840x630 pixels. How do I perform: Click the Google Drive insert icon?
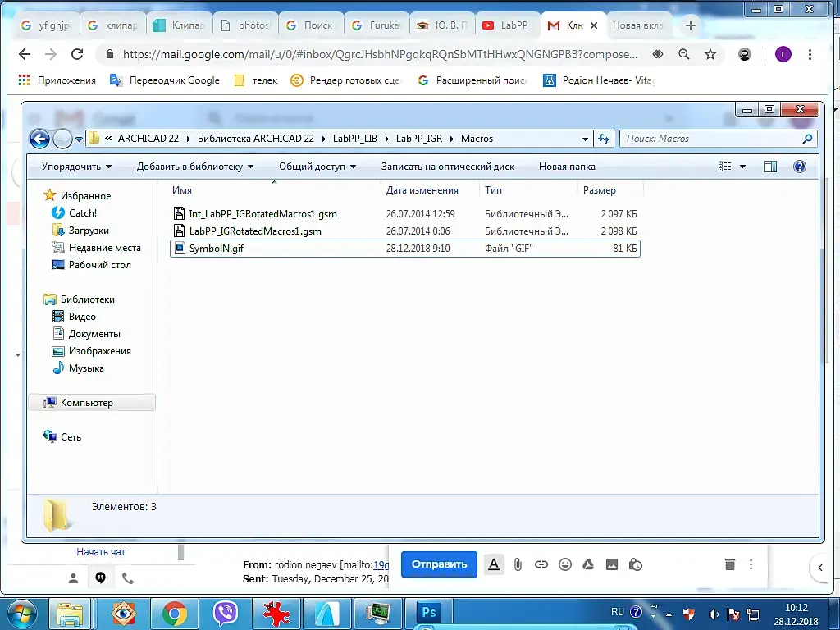588,564
